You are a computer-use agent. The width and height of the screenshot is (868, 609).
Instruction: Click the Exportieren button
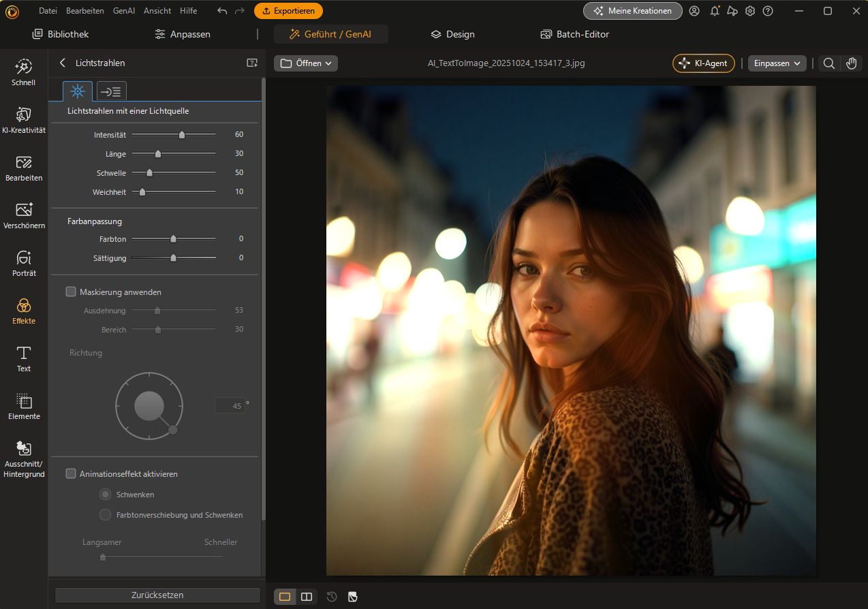click(288, 11)
